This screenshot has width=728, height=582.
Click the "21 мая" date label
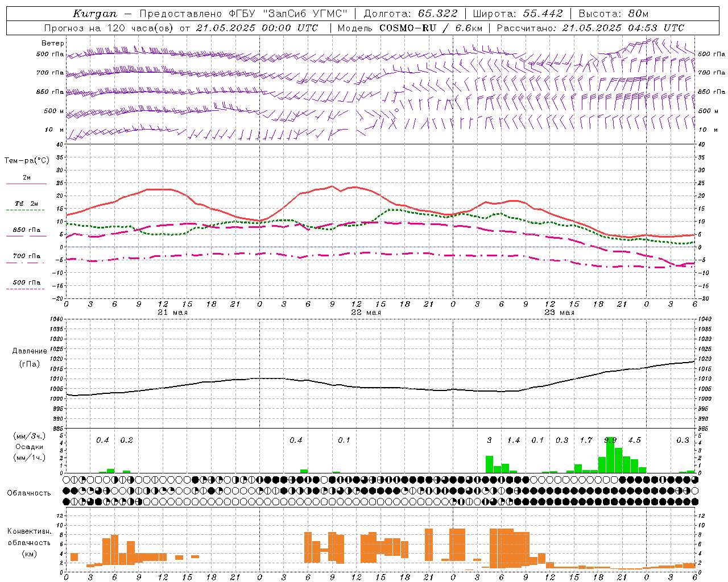point(173,313)
